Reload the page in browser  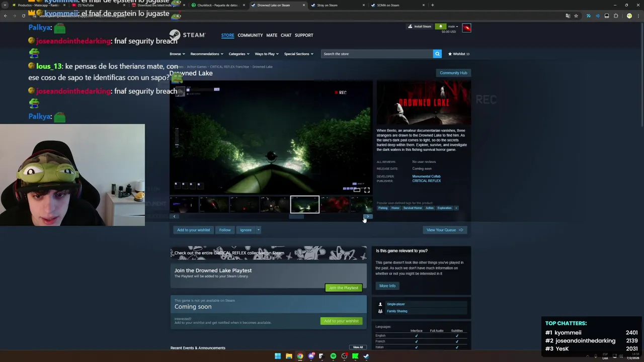pos(23,16)
